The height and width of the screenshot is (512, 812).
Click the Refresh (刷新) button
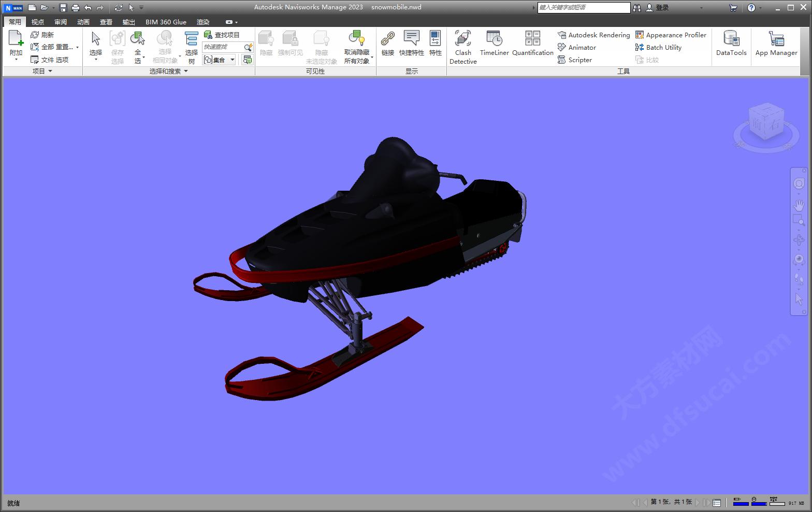[x=42, y=35]
